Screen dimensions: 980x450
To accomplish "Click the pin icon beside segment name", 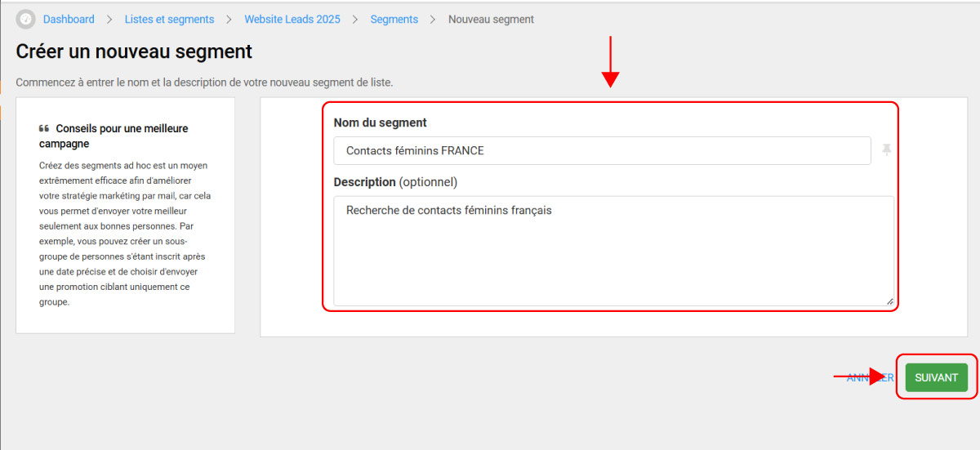I will pyautogui.click(x=886, y=150).
